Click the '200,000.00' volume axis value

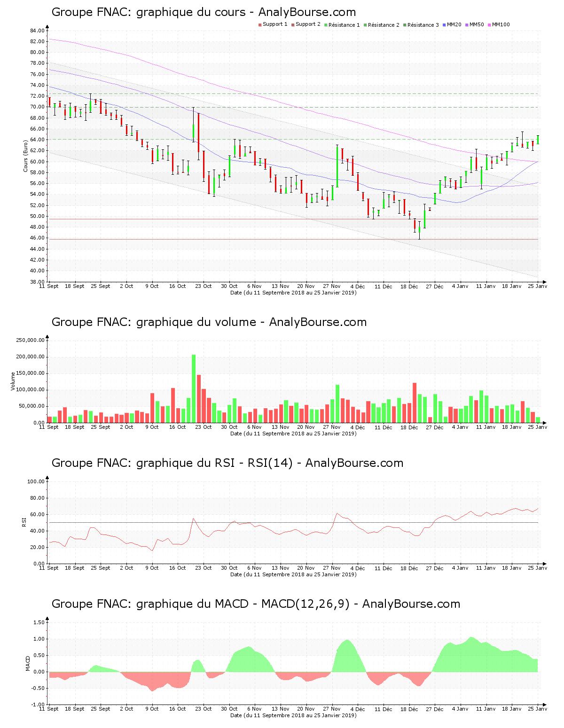[30, 356]
